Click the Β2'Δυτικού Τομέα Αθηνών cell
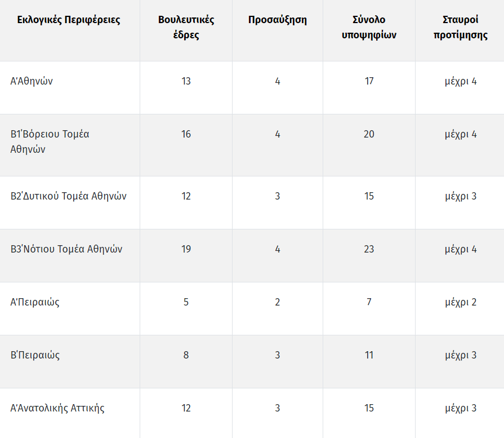The width and height of the screenshot is (504, 438). pos(69,196)
